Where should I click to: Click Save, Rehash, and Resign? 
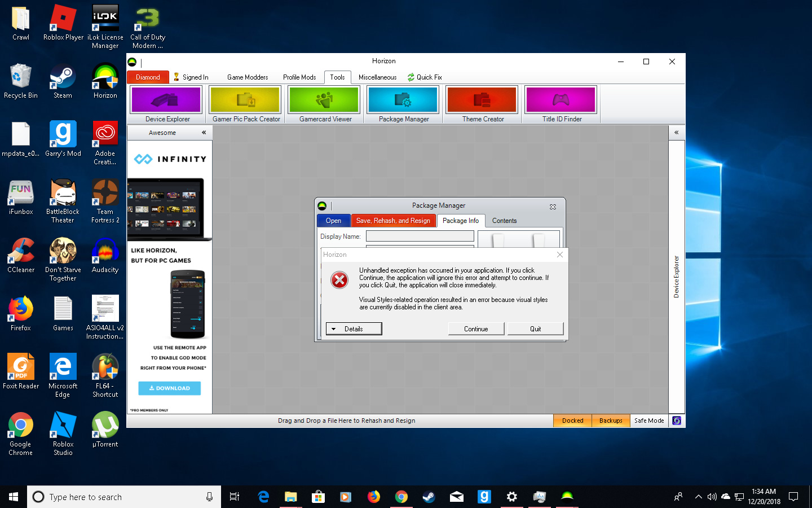click(x=393, y=221)
